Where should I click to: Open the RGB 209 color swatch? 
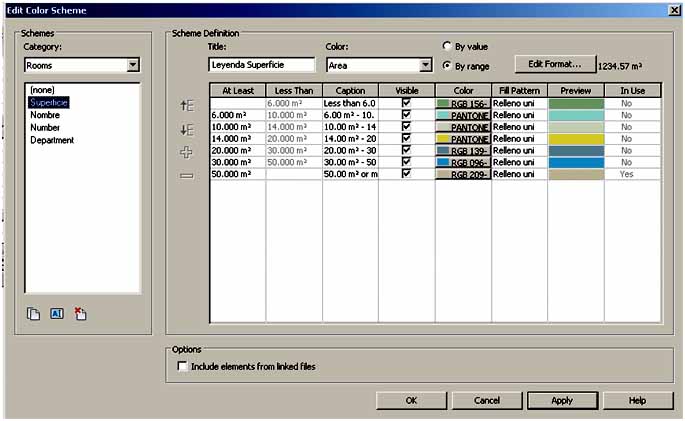(462, 174)
